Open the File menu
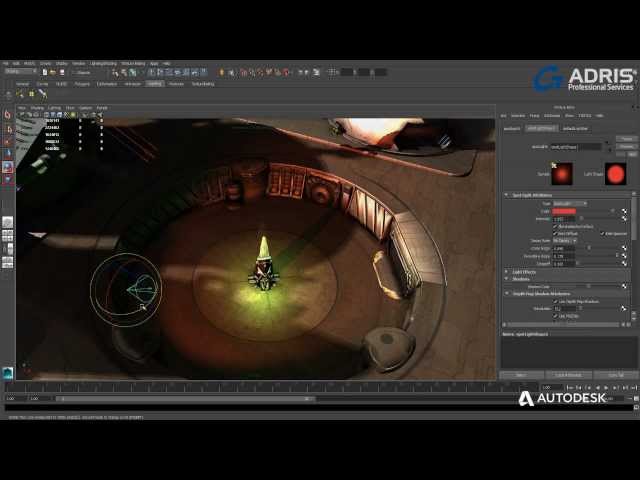This screenshot has width=640, height=480. [x=5, y=63]
